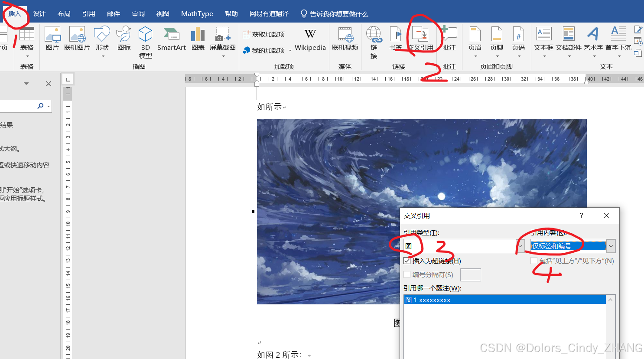Open the Screenshot (屏幕截图) tool
This screenshot has height=359, width=644.
tap(223, 42)
